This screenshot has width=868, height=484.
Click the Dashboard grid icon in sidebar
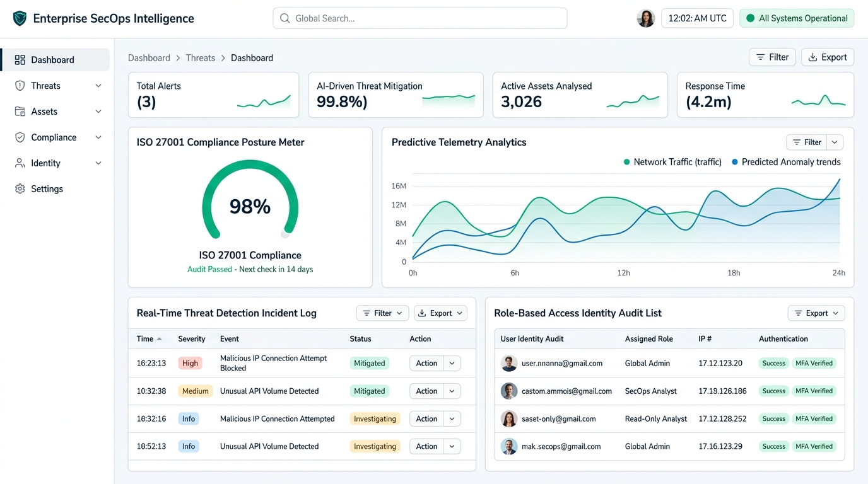pyautogui.click(x=20, y=60)
